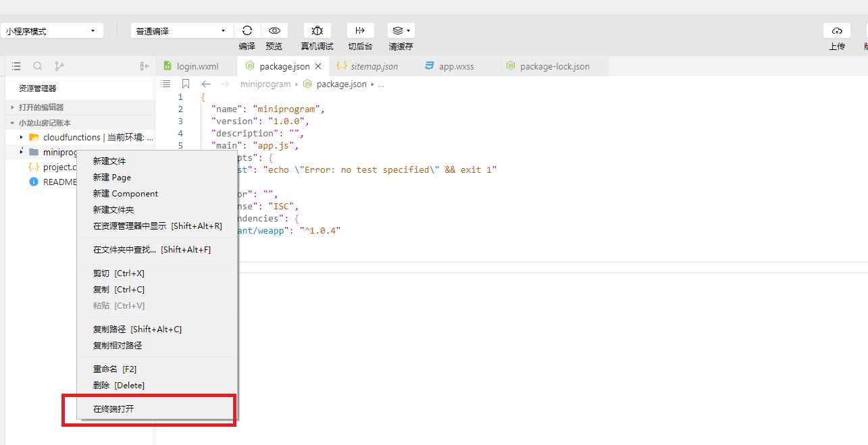Select the package.json editor tab
868x445 pixels.
click(284, 66)
